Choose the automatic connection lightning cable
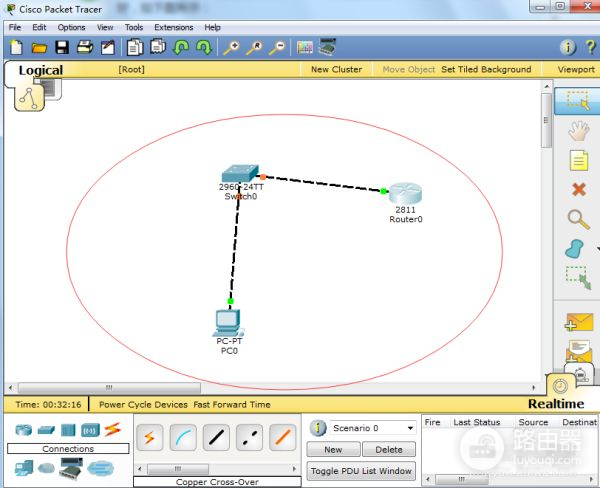This screenshot has height=488, width=600. point(150,436)
